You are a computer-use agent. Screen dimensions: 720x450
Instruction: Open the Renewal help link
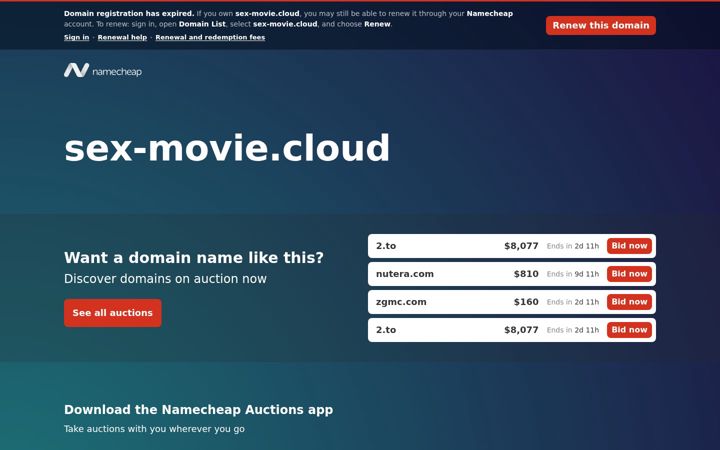pos(122,38)
